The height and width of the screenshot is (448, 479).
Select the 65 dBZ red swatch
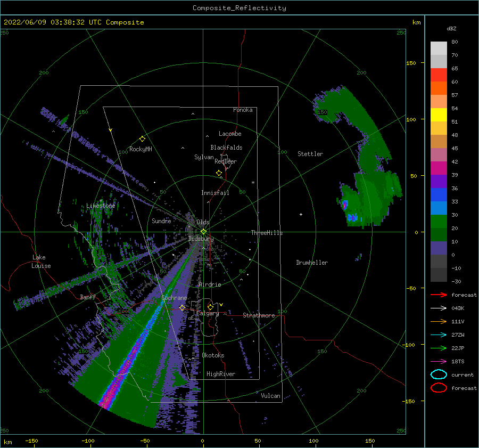coord(439,75)
